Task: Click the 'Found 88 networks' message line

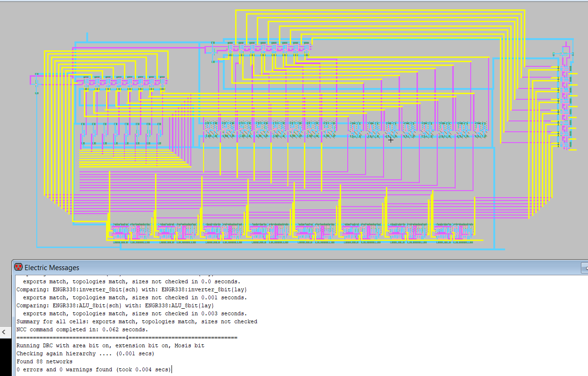Action: pyautogui.click(x=44, y=362)
